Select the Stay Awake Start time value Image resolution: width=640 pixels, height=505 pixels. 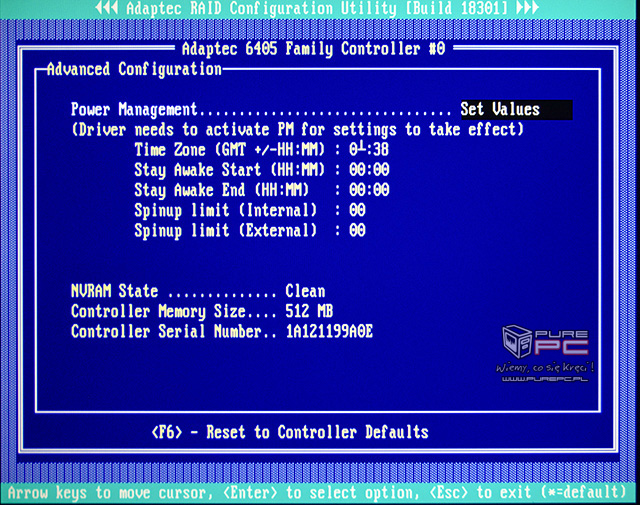[368, 170]
